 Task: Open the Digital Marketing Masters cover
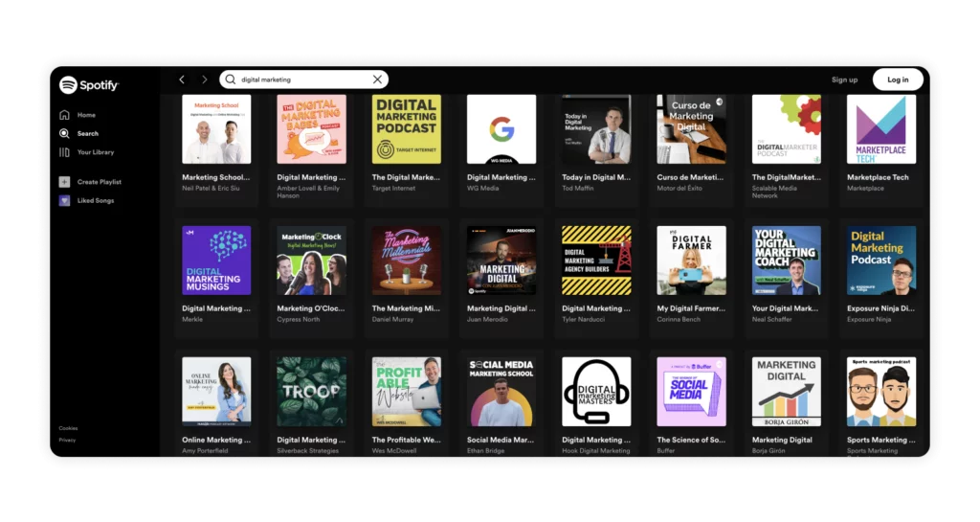pos(596,392)
